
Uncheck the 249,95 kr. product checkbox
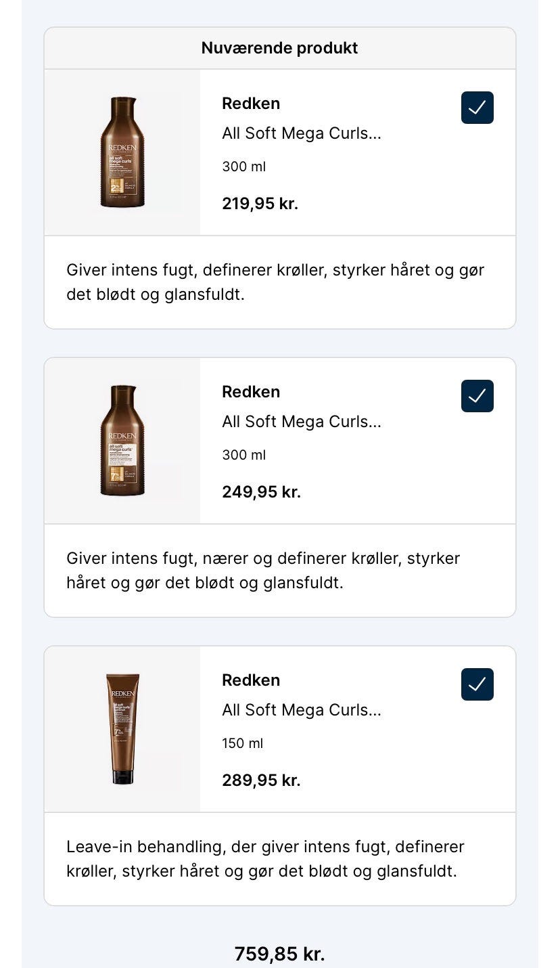pyautogui.click(x=477, y=396)
